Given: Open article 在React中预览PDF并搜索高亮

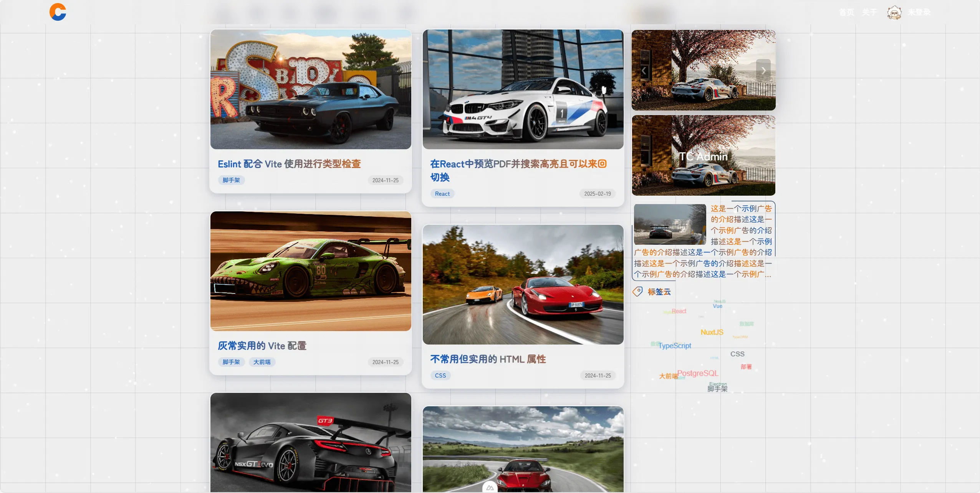Looking at the screenshot, I should pos(518,170).
